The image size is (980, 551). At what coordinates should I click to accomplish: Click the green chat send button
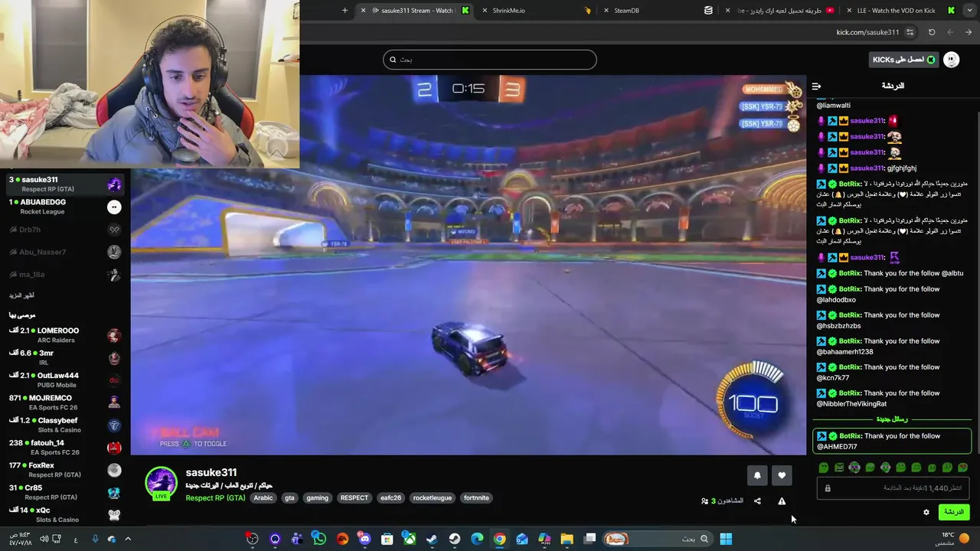click(953, 512)
